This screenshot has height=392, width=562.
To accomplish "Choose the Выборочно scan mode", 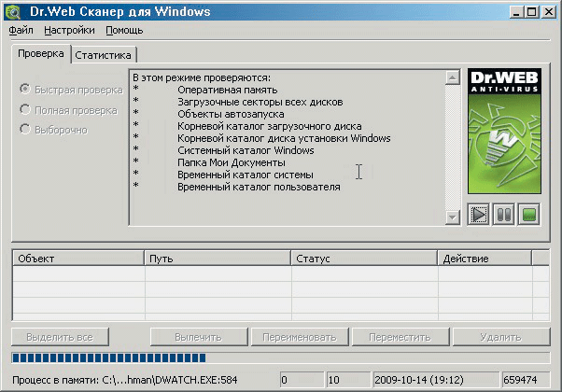I will (25, 130).
